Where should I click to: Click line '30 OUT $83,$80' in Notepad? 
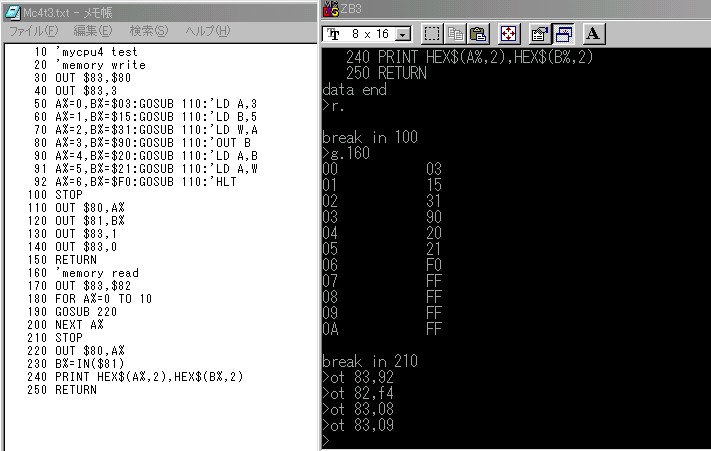(82, 78)
